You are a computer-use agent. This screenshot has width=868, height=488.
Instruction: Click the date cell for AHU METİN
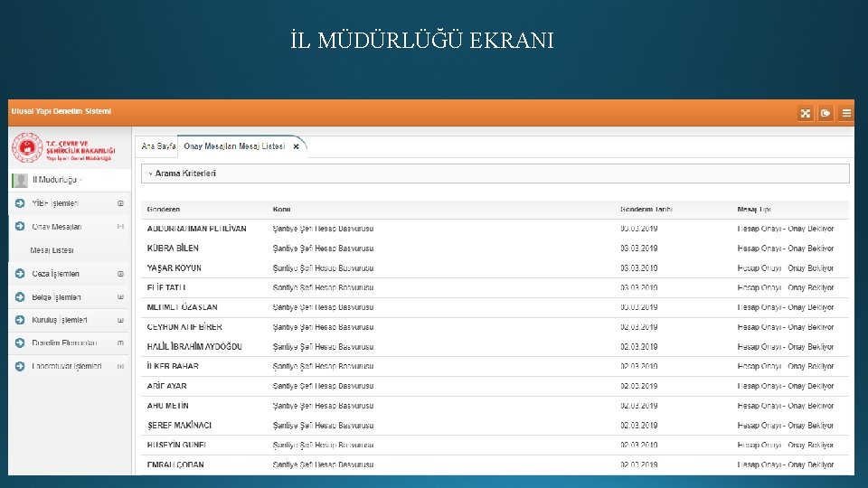(x=639, y=406)
